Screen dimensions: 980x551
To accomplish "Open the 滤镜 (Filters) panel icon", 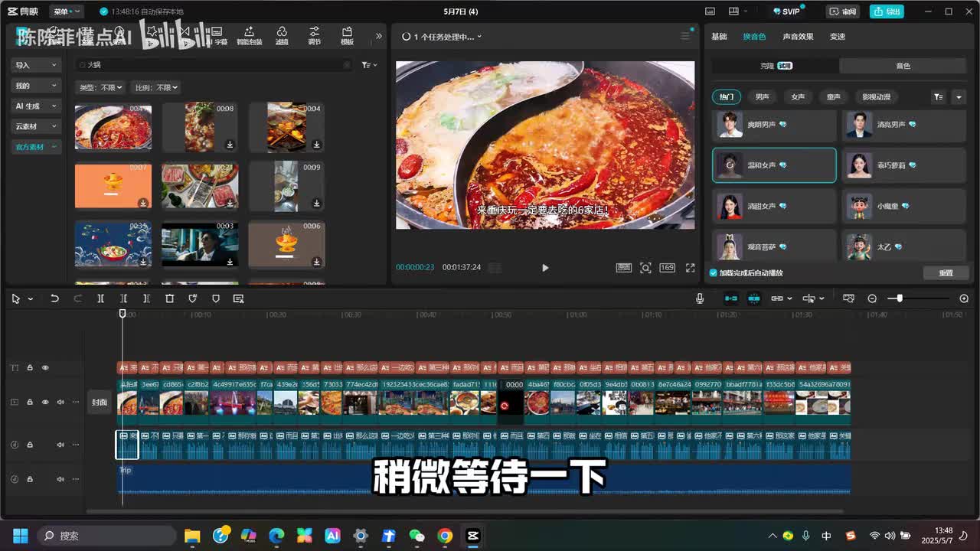I will [282, 35].
